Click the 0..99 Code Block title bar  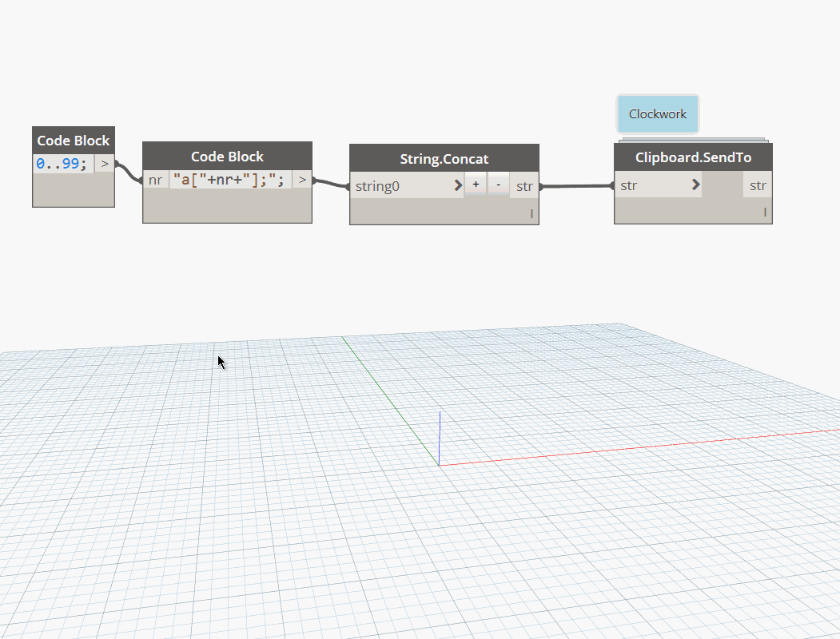74,141
